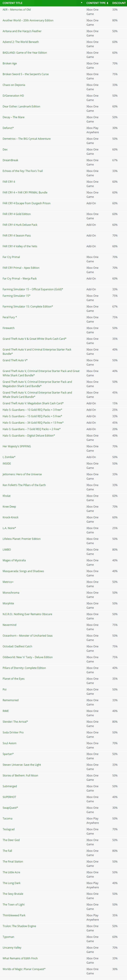Open Oddworld: New 'n' Tasty – Deluxe Edition
The image size is (127, 980).
click(x=28, y=657)
